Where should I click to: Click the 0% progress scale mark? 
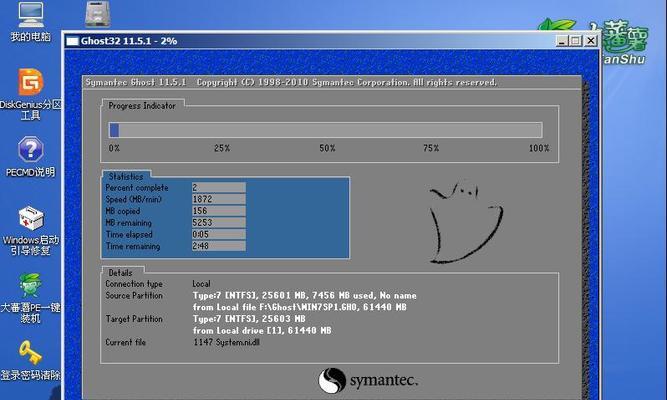[x=114, y=148]
